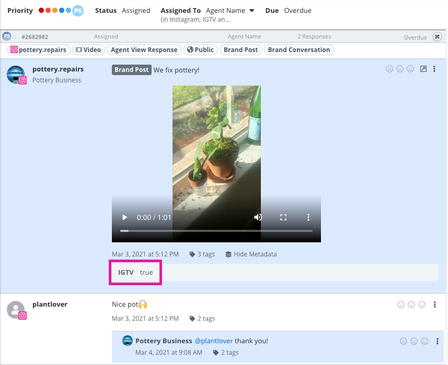
Task: Open plantlover profile avatar
Action: (x=16, y=310)
